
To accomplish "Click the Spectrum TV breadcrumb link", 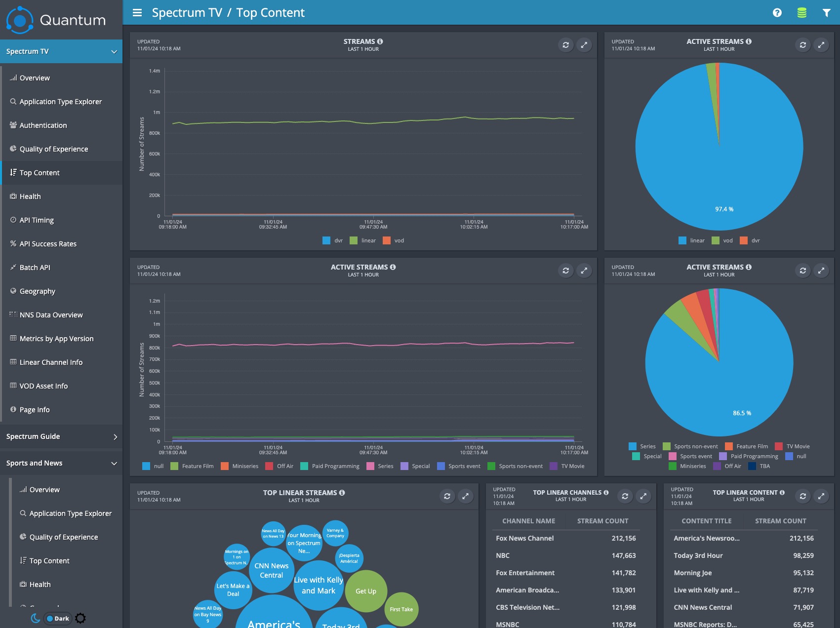I will tap(187, 13).
